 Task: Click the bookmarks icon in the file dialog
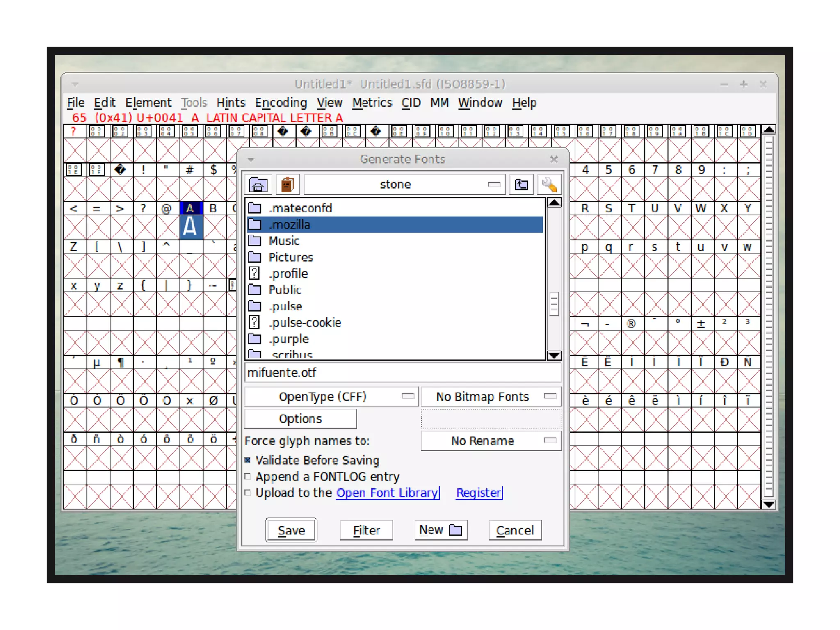click(288, 185)
